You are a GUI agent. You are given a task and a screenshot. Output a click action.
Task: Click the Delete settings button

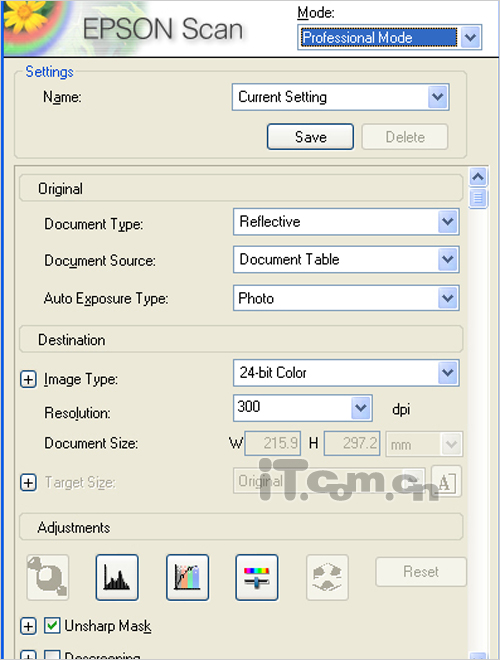click(405, 137)
